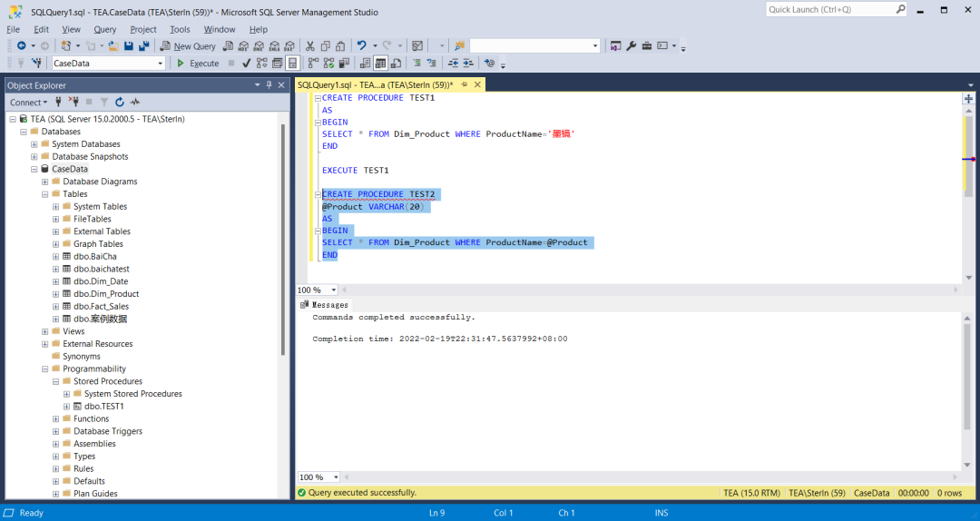Click the wrench Properties icon in toolbar

click(x=632, y=45)
